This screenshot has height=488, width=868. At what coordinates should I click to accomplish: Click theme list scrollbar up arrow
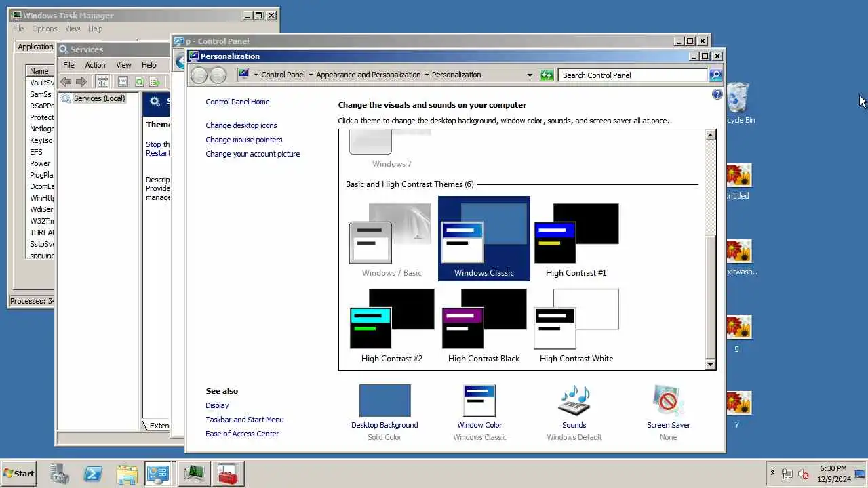(710, 136)
